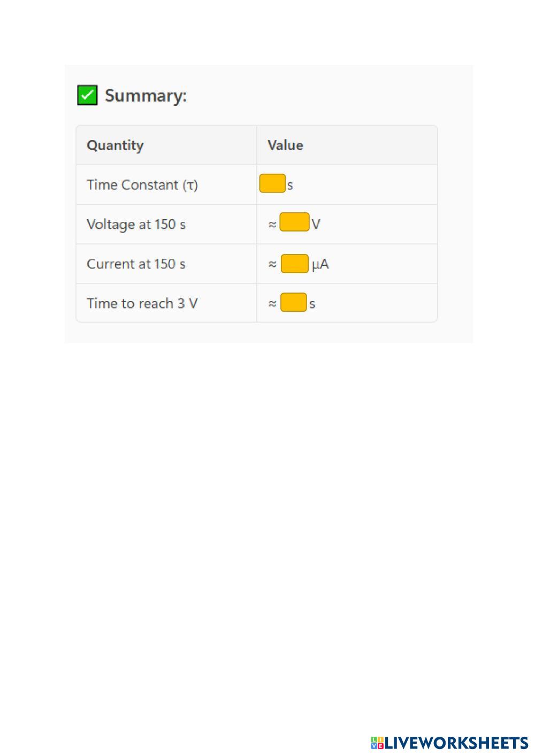The height and width of the screenshot is (756, 535).
Task: Click the s unit in the last row
Action: pyautogui.click(x=312, y=304)
